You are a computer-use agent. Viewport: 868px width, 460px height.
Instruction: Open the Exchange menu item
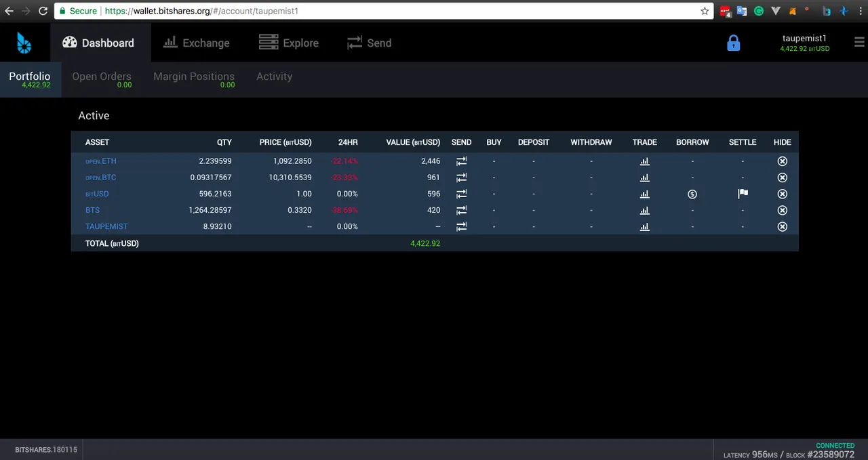(197, 43)
